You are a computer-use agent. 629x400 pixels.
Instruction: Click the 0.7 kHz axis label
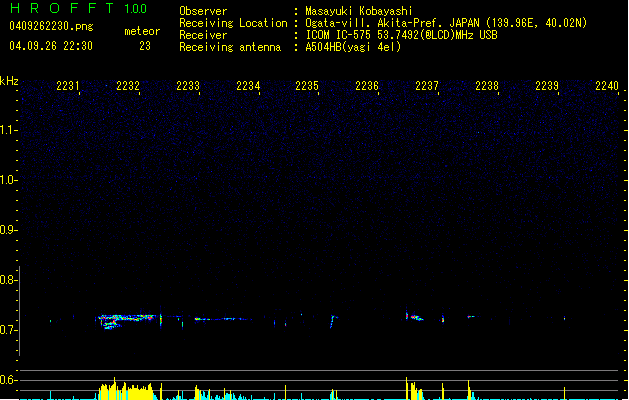(x=8, y=330)
